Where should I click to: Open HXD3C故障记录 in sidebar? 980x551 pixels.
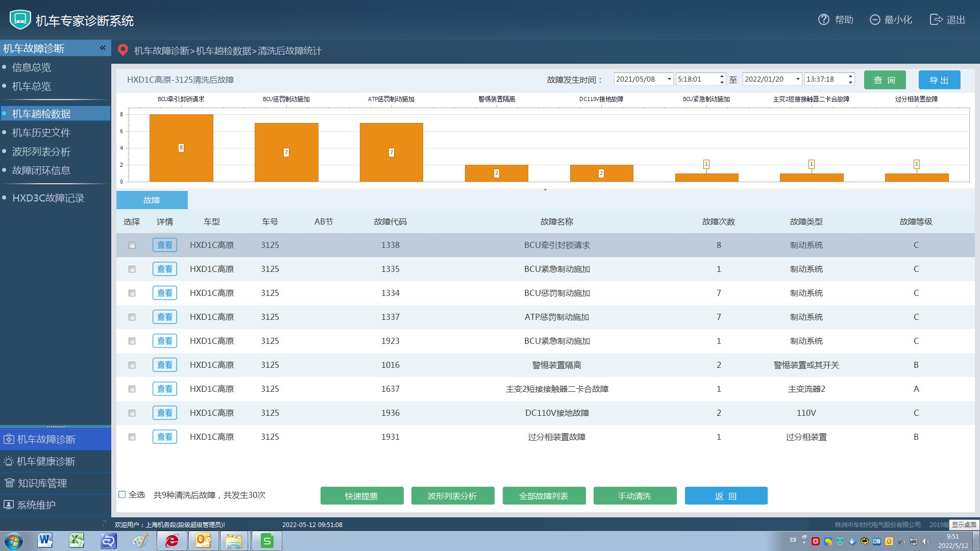[48, 198]
